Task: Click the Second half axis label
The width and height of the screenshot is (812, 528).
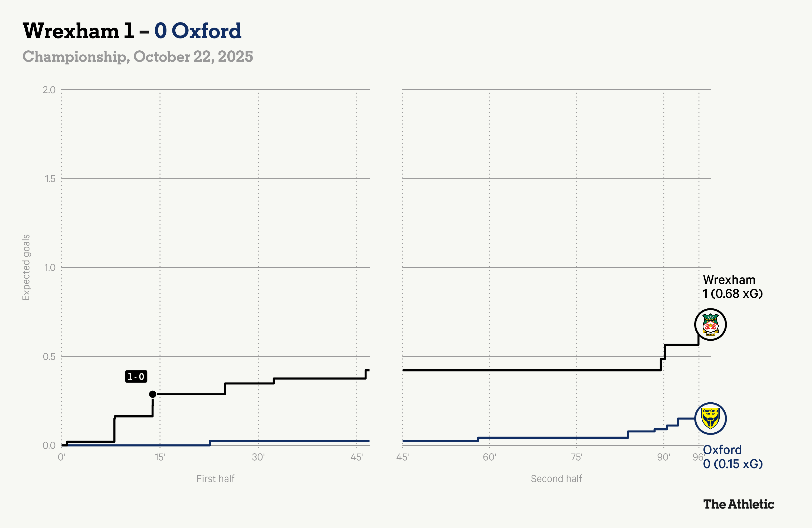Action: tap(556, 478)
